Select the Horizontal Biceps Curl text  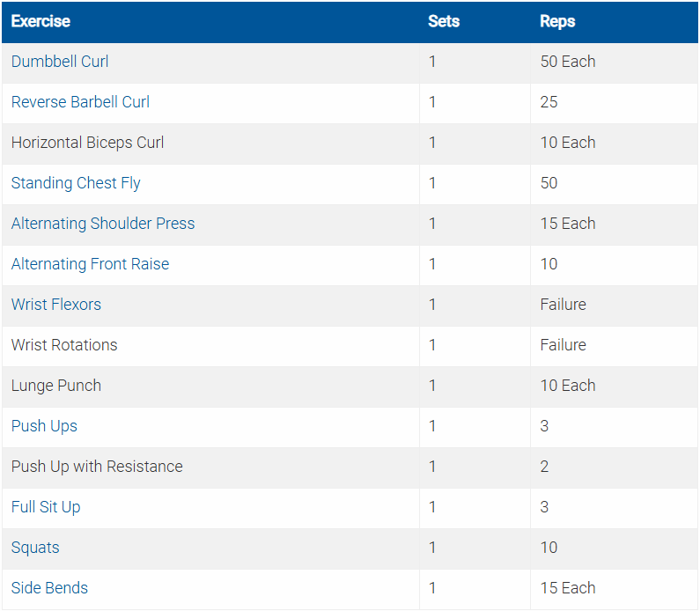coord(87,143)
